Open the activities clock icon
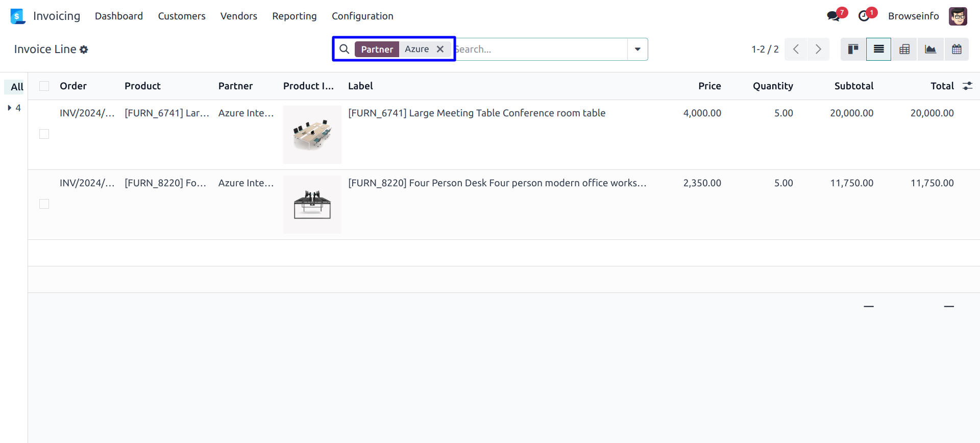 click(x=864, y=16)
